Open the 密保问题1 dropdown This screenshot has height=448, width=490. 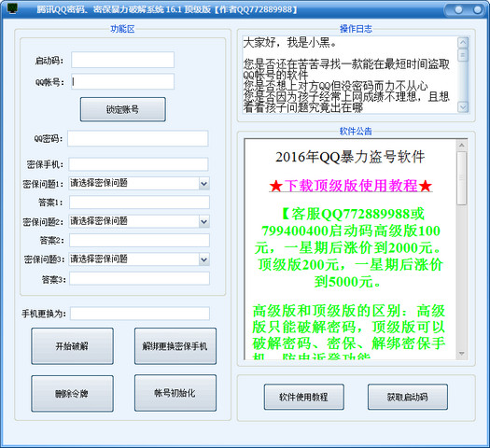pos(203,184)
